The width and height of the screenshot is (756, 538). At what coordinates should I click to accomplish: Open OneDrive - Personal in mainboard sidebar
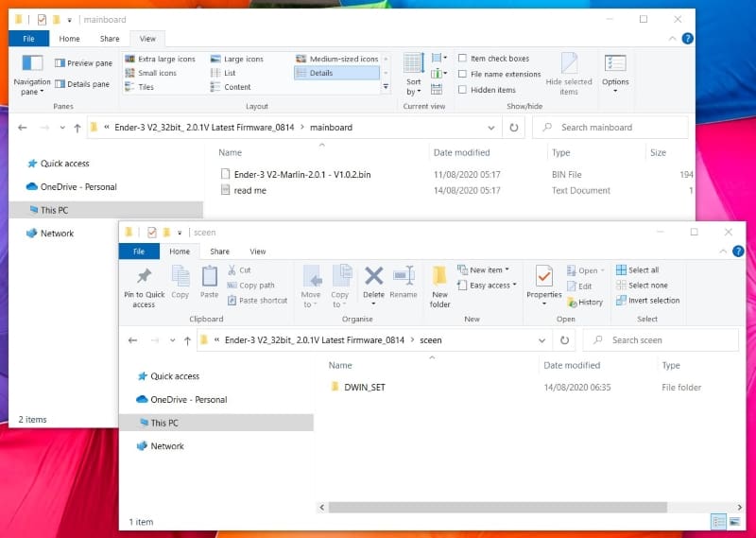point(72,186)
